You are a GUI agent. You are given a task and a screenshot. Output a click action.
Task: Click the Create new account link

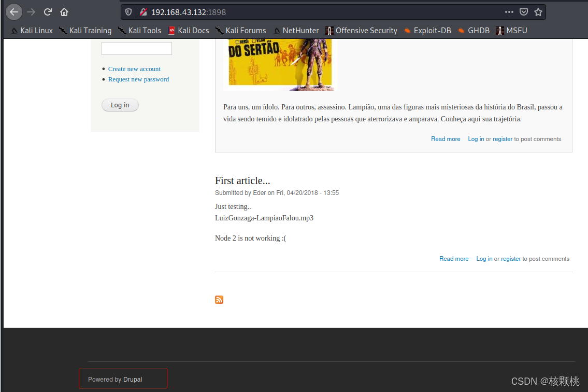[134, 69]
